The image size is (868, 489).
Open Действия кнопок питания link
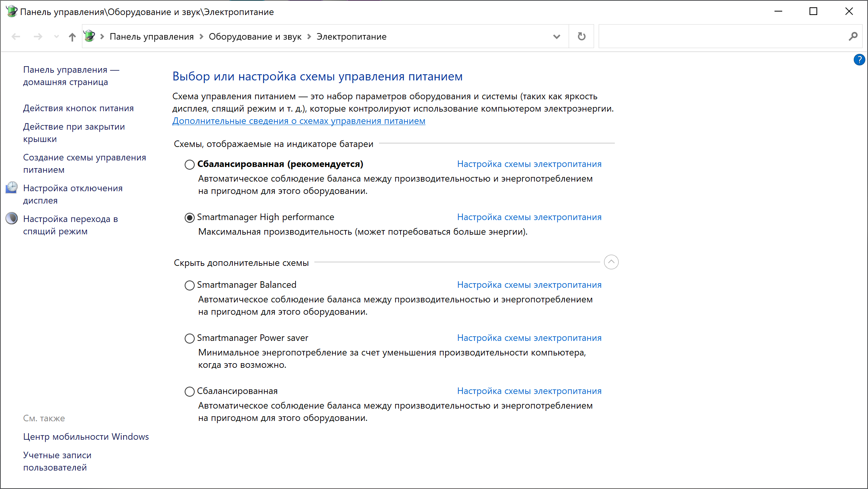click(x=78, y=108)
